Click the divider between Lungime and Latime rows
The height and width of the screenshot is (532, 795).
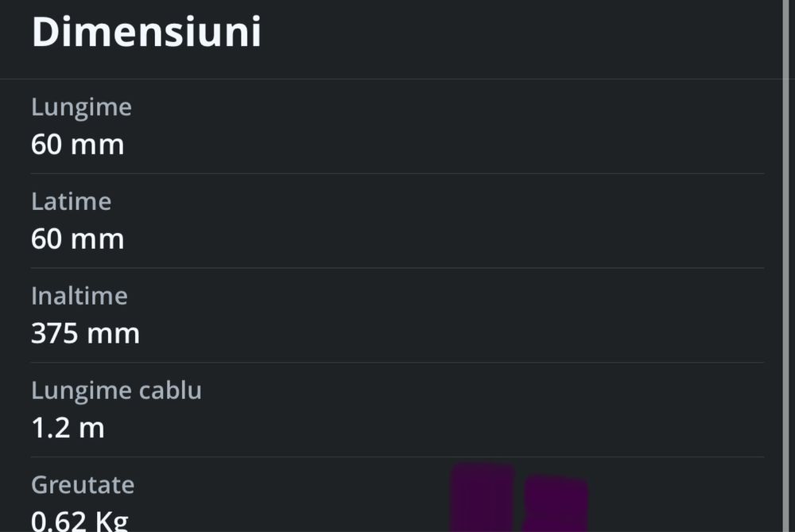(397, 173)
